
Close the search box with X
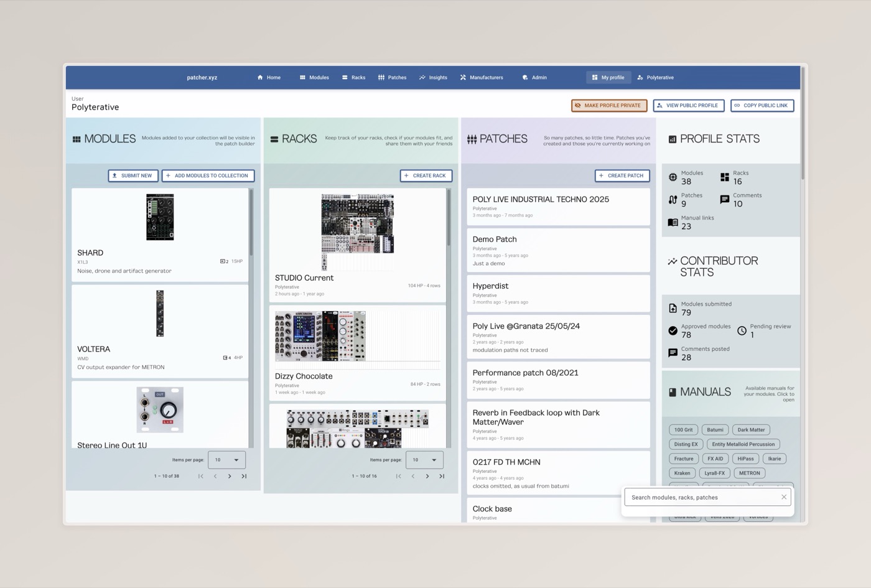784,497
